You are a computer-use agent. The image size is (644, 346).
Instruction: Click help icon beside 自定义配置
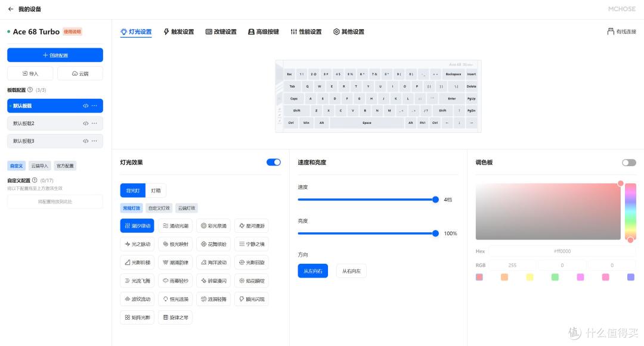coord(35,180)
